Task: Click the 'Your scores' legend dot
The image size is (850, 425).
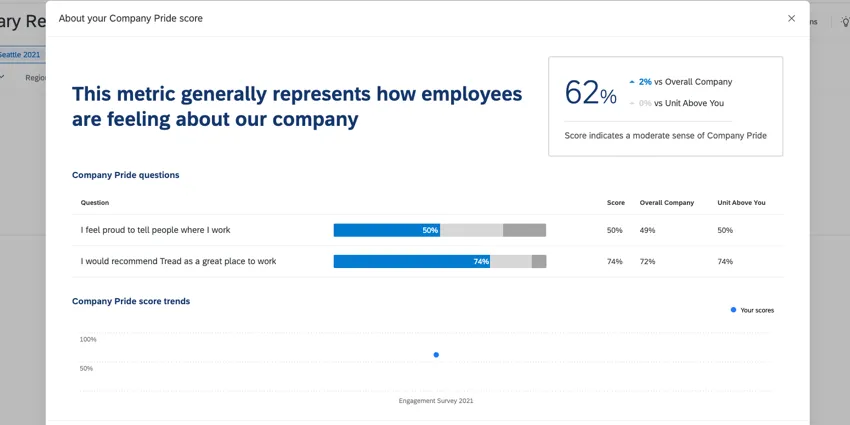Action: [733, 310]
